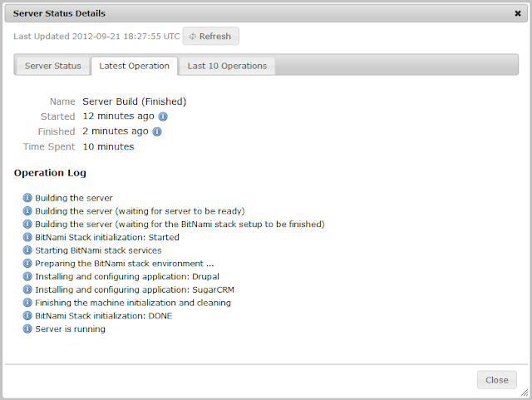This screenshot has width=532, height=400.
Task: Open the Last 10 Operations tab
Action: click(227, 66)
